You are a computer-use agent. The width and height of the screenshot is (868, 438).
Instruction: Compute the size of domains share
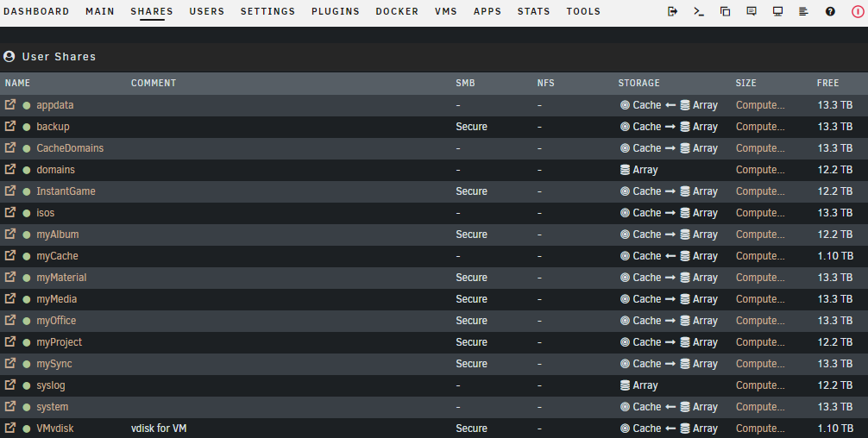[759, 170]
